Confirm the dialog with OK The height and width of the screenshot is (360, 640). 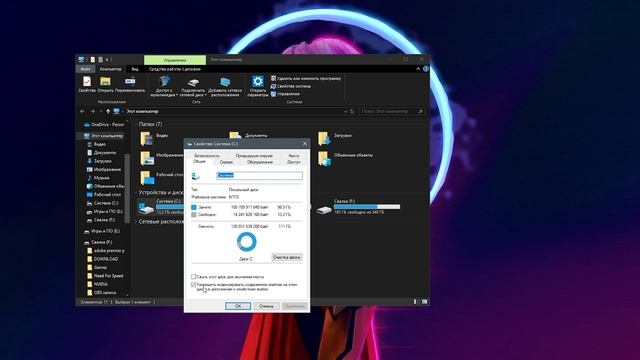click(x=238, y=306)
